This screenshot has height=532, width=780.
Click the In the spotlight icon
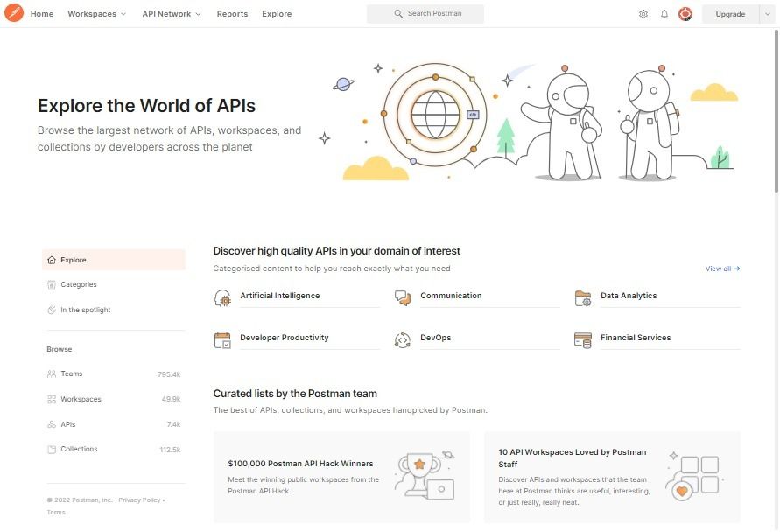coord(52,310)
